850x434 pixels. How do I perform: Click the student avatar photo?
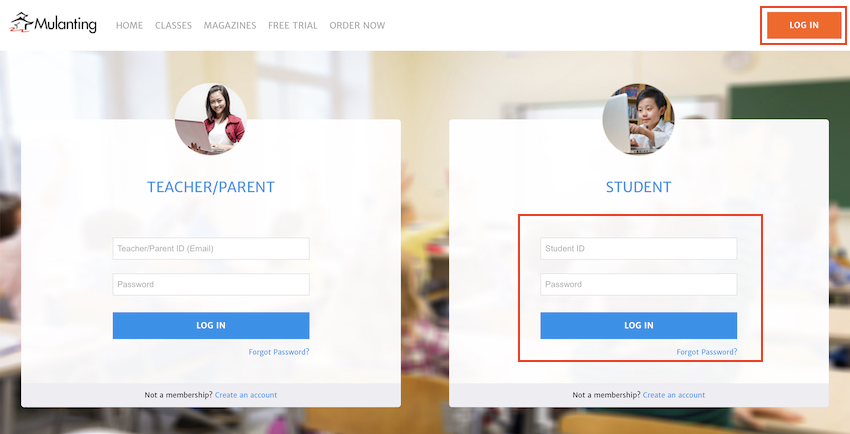pyautogui.click(x=639, y=119)
